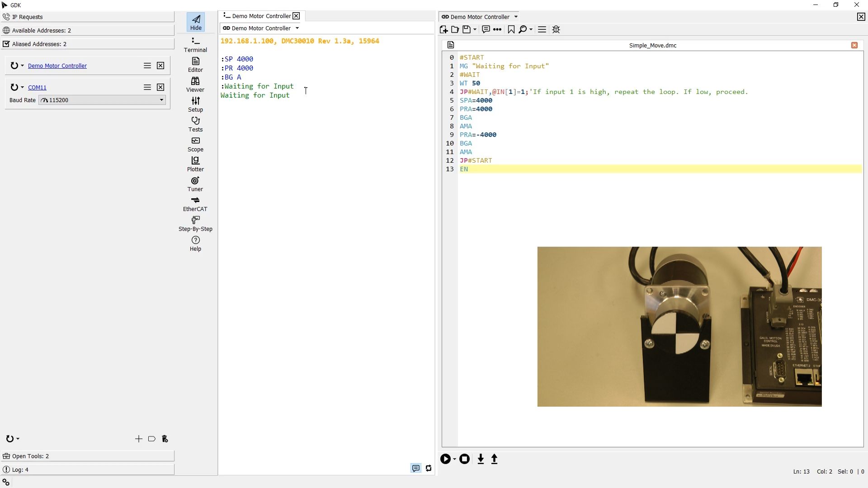Click the debug bug icon in editor toolbar
The image size is (868, 488).
[x=556, y=29]
